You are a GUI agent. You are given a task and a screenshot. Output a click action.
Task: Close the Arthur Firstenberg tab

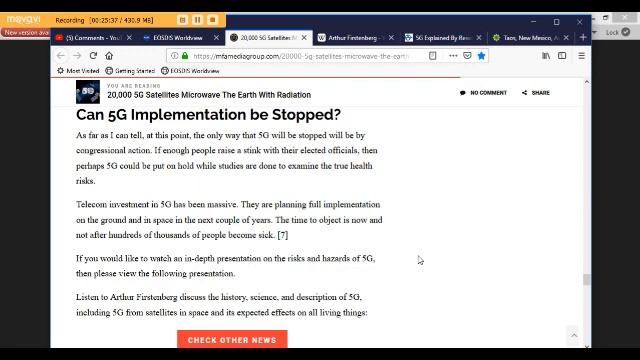click(x=391, y=38)
